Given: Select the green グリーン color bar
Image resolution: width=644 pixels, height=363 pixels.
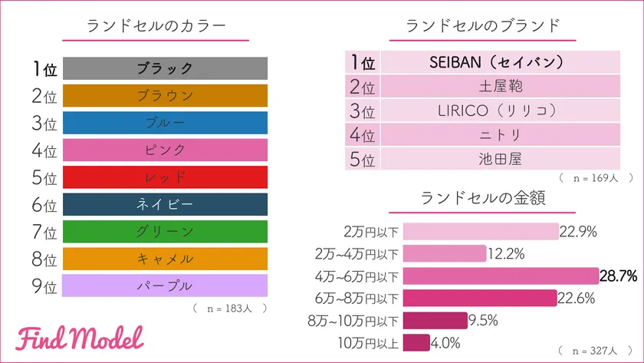Looking at the screenshot, I should 165,231.
